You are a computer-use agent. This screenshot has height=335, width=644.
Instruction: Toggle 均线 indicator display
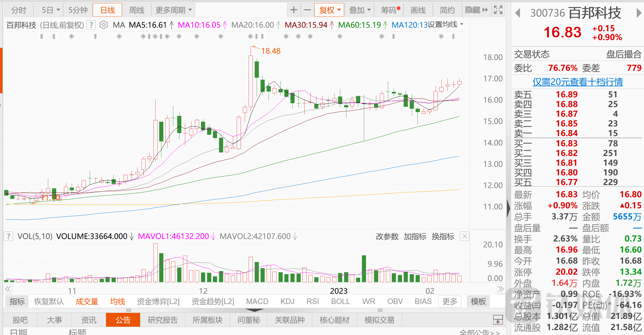(x=118, y=302)
